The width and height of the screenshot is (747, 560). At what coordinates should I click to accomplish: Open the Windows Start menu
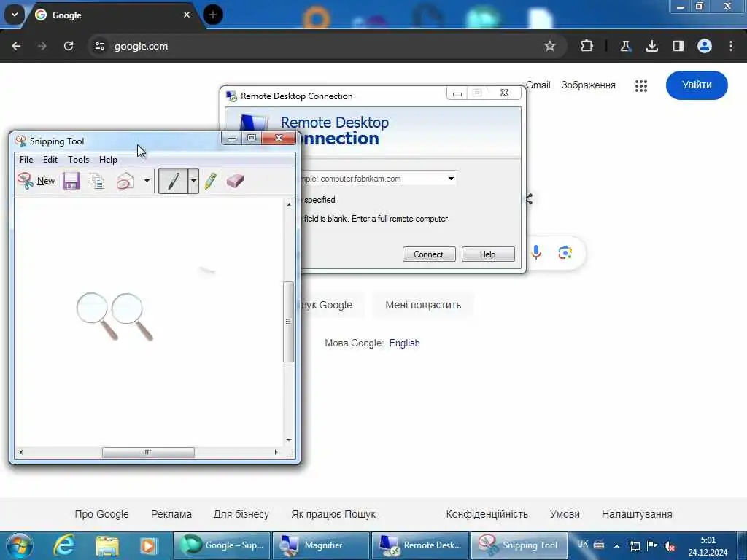click(20, 545)
